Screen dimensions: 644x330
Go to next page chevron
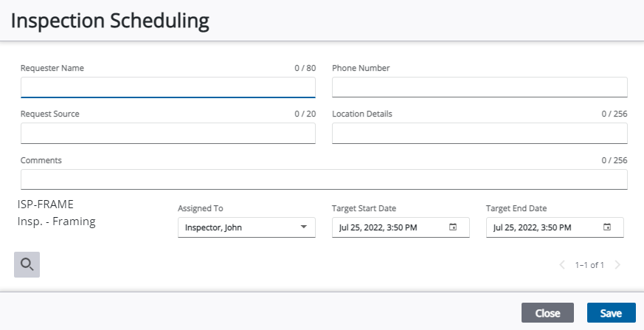(x=617, y=264)
